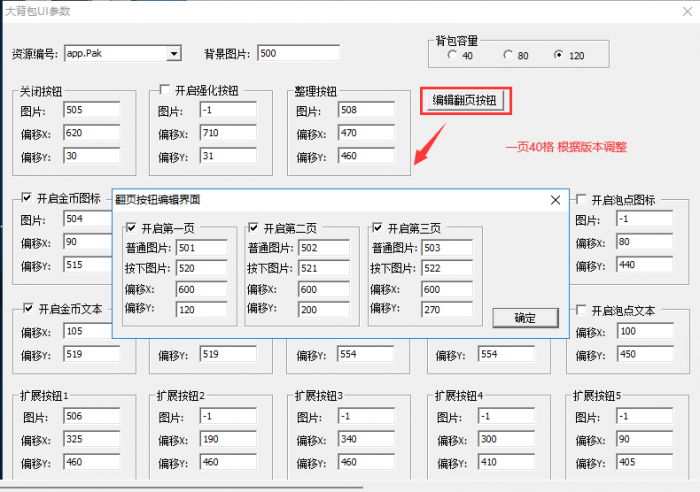Uncheck the 开启第三页 checkbox

pyautogui.click(x=377, y=228)
